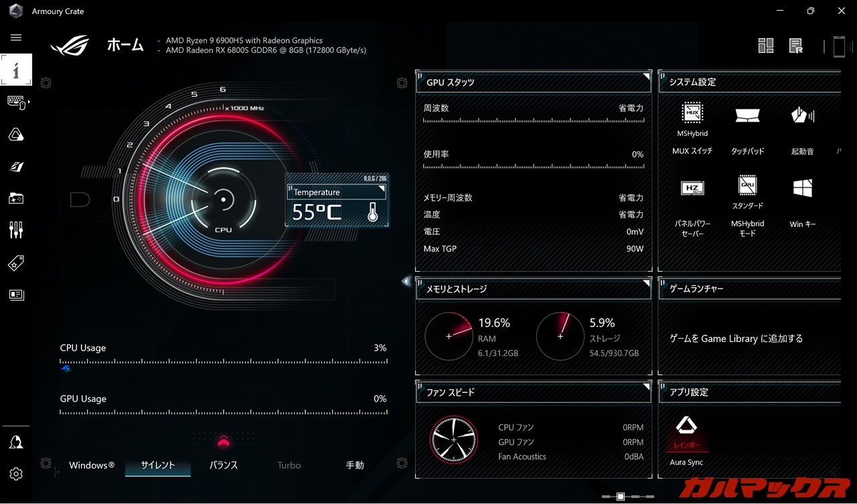Select the サイレント operating mode

click(158, 465)
